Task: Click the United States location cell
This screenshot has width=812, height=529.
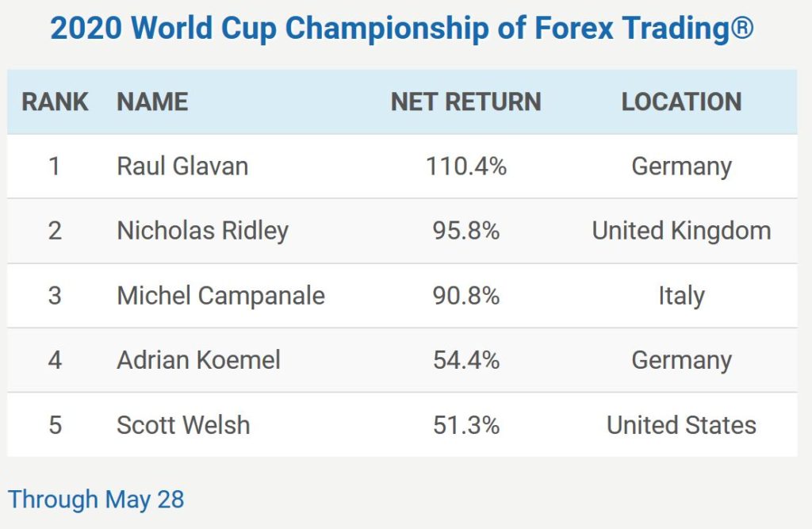Action: point(681,425)
